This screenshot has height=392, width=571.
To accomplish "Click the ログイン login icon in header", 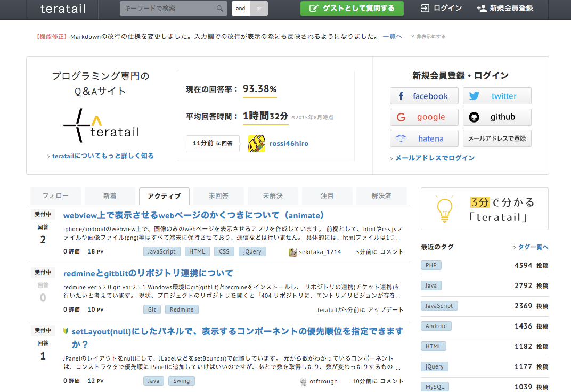I will coord(425,9).
